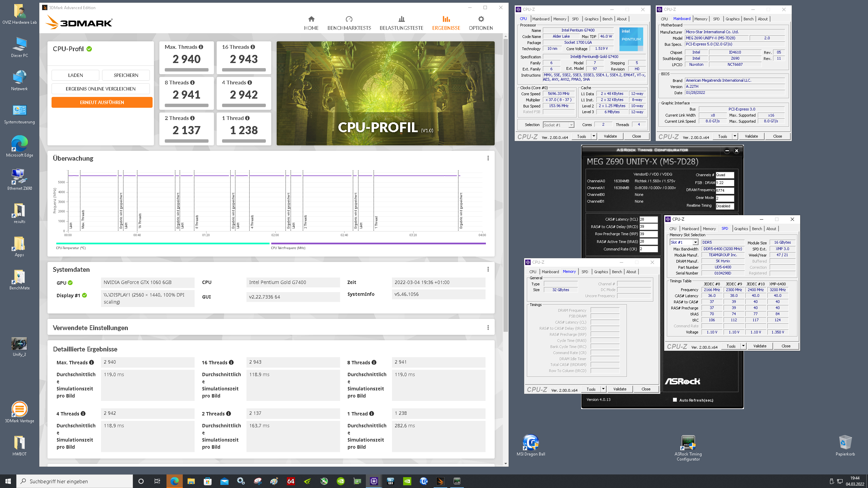Expand Tools dropdown arrow in CPU-Z CPU window
This screenshot has width=868, height=488.
(594, 136)
